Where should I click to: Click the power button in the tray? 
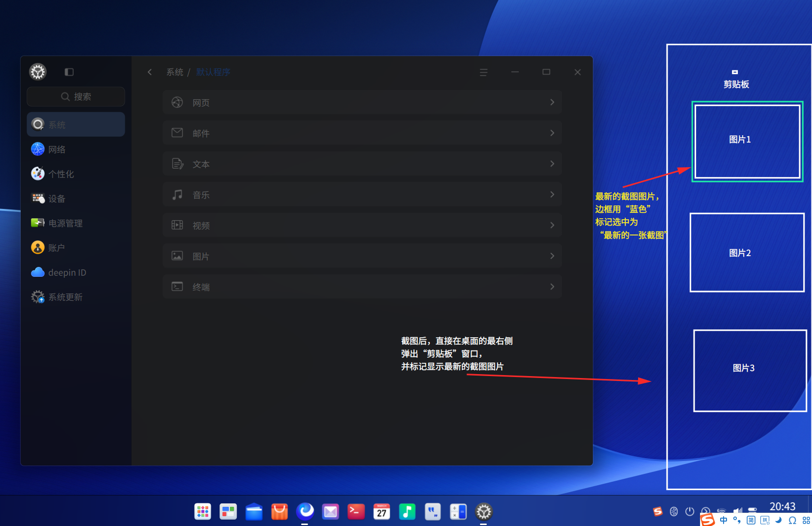click(x=690, y=511)
